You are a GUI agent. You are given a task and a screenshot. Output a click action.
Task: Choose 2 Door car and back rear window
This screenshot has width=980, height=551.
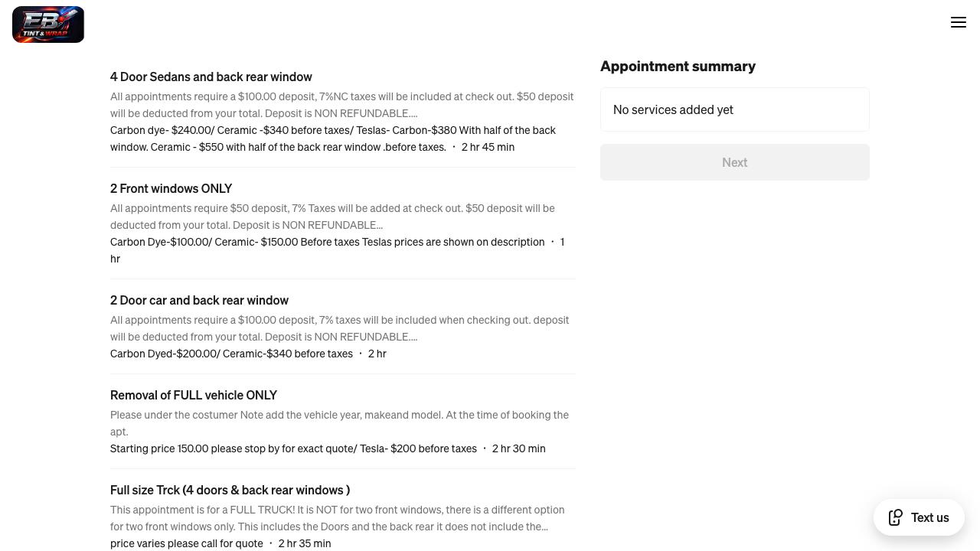coord(199,300)
